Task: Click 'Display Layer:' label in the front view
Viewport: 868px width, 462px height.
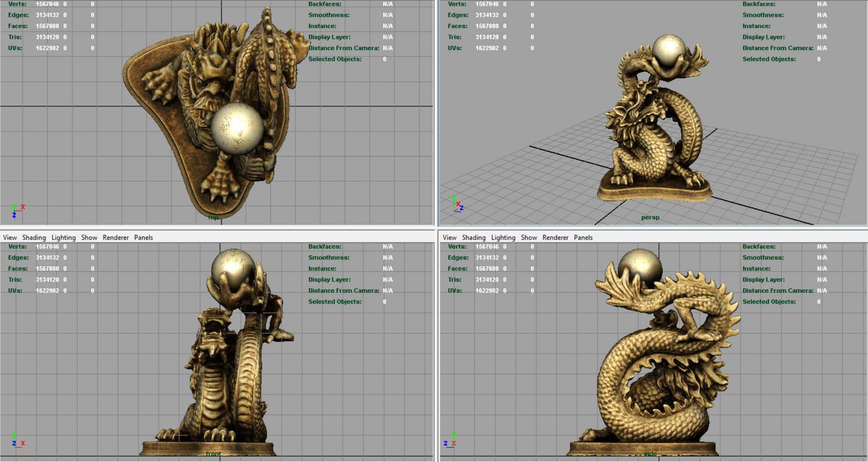Action: 329,279
